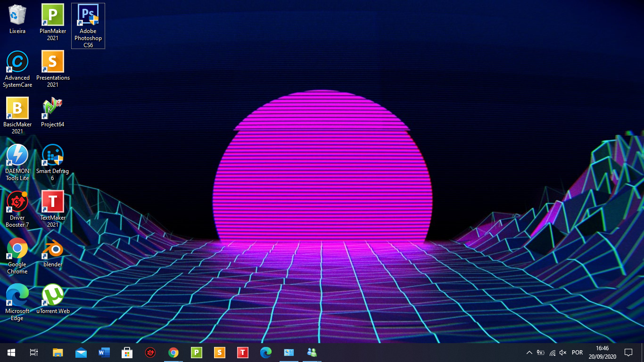
Task: Select the Adobe Photoshop CS6 desktop shortcut
Action: click(x=88, y=16)
